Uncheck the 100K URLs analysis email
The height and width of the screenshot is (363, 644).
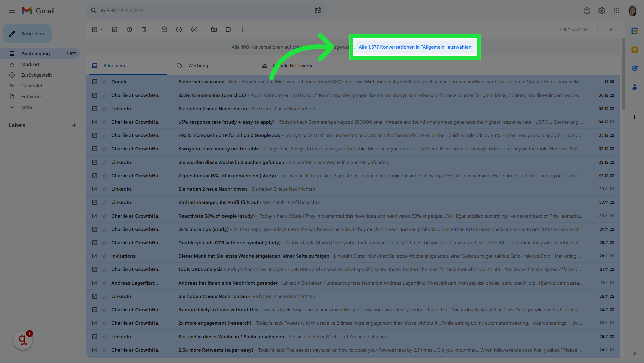coord(95,269)
